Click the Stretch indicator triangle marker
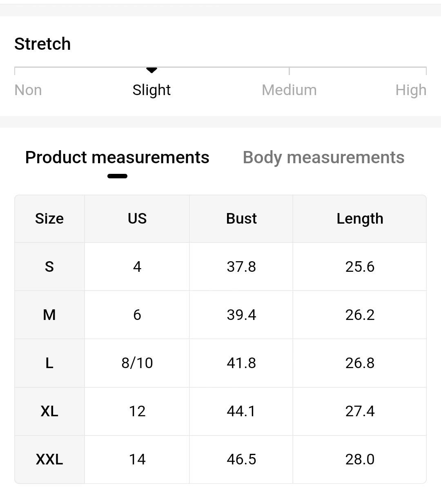This screenshot has height=504, width=441. click(x=151, y=70)
